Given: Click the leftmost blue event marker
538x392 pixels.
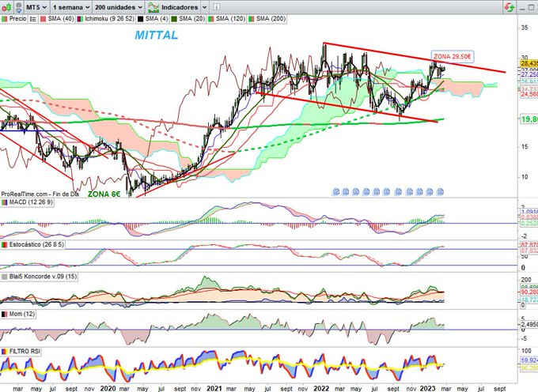Looking at the screenshot, I should [336, 192].
